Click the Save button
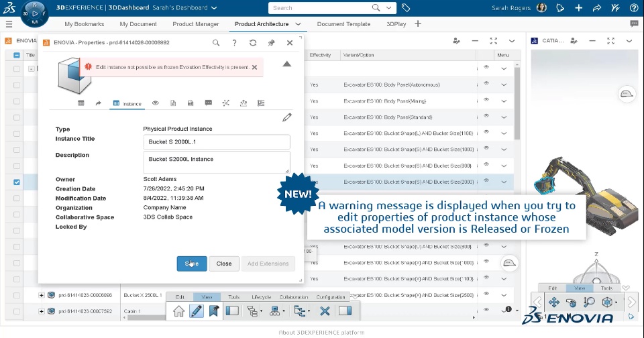 [192, 264]
